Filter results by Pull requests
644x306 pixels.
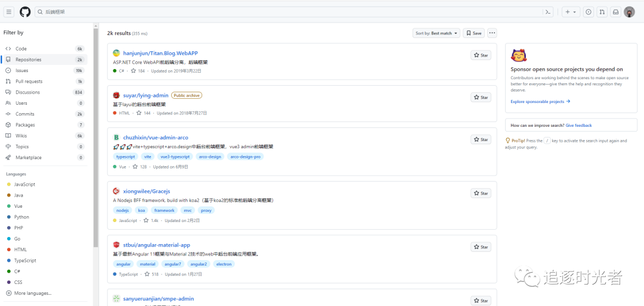[45, 81]
